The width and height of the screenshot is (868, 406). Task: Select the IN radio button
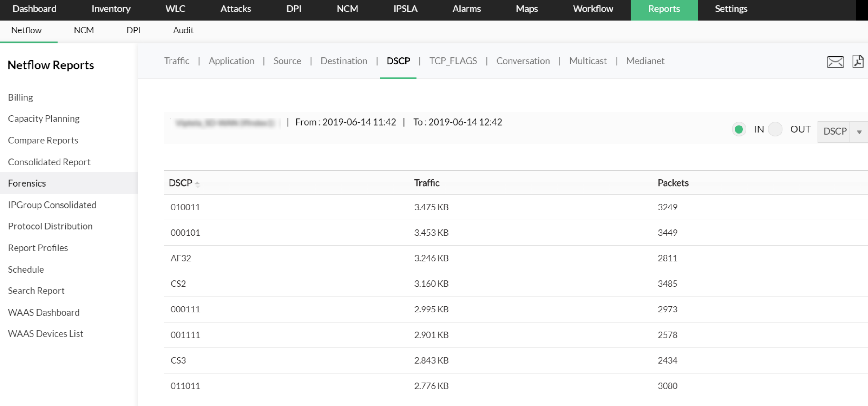pos(739,129)
